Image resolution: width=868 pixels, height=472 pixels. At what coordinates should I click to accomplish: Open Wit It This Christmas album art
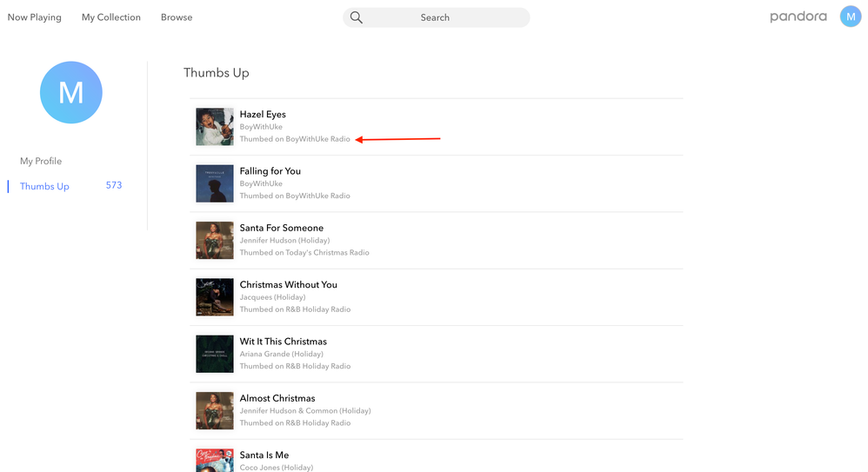pos(215,354)
